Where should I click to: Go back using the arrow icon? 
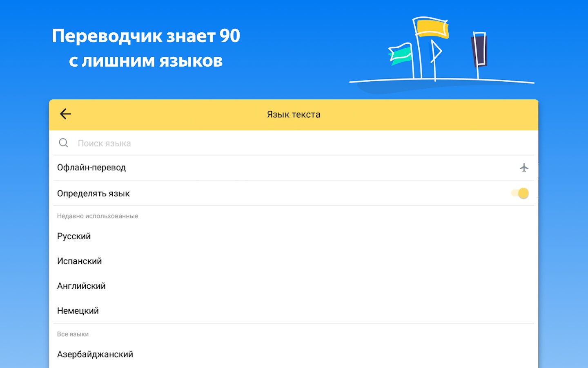(x=65, y=114)
